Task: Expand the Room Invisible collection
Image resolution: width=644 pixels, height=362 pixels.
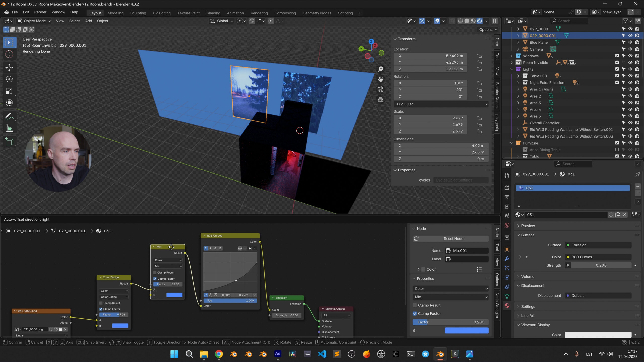Action: 511,63
